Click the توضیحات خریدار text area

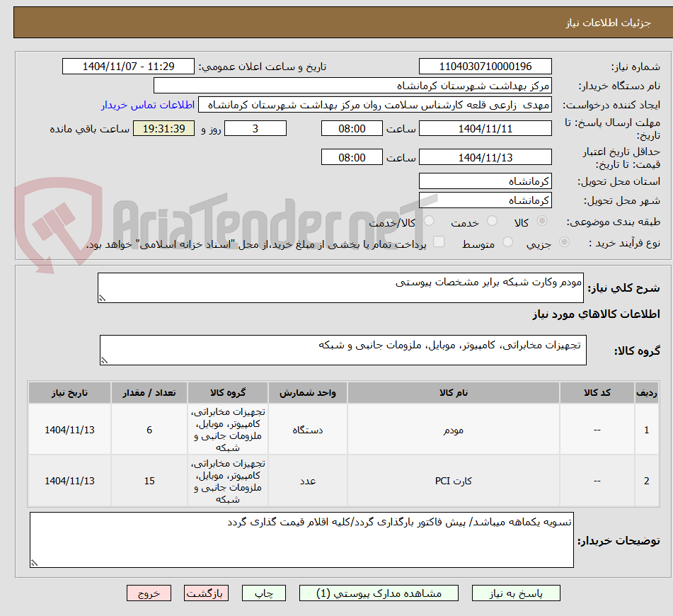pos(301,540)
